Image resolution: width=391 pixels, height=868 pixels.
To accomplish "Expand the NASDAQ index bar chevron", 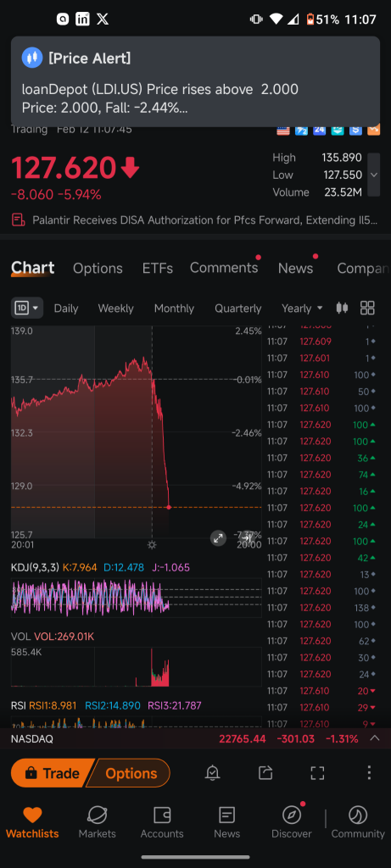I will point(374,738).
